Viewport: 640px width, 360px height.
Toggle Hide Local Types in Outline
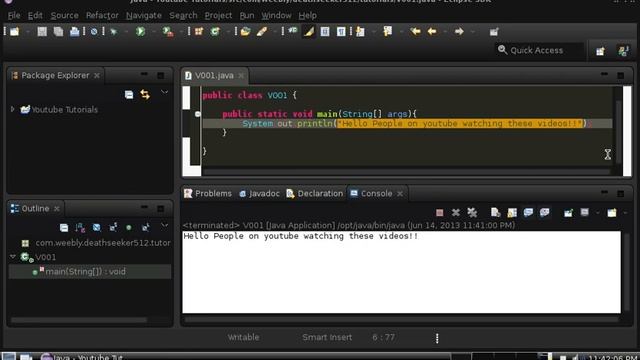145,227
